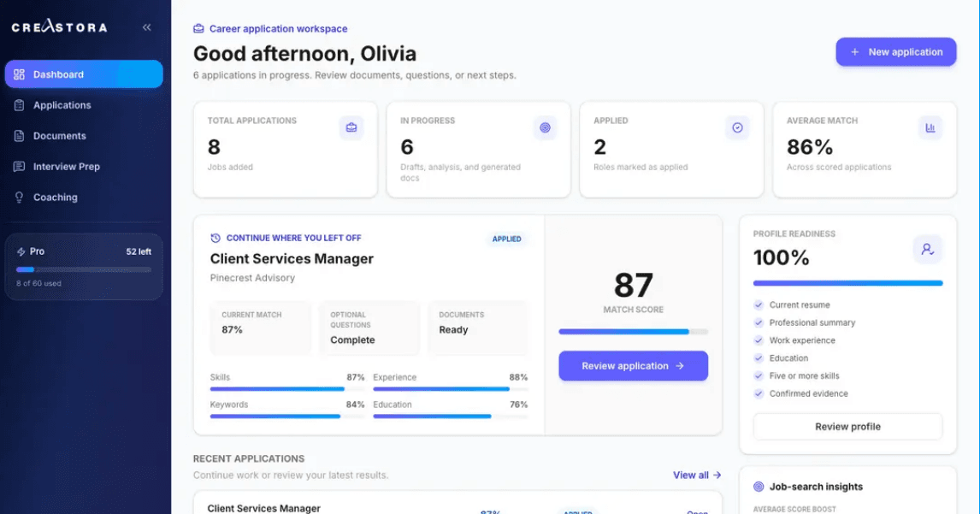Screen dimensions: 980x514
Task: Open the Documents section
Action: tap(84, 136)
